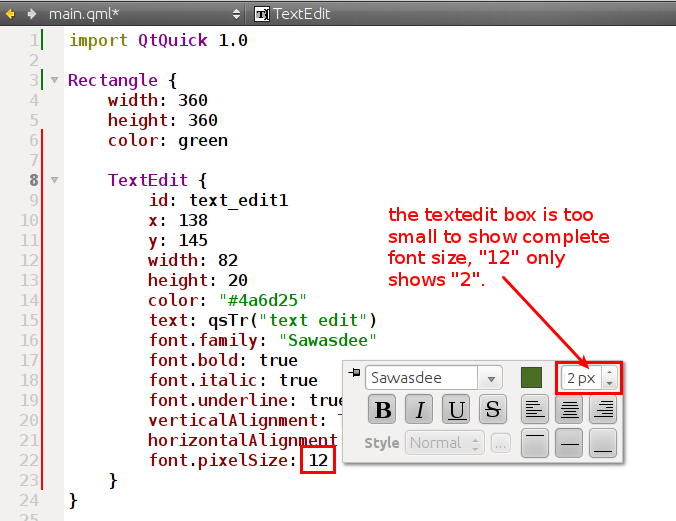This screenshot has height=521, width=676.
Task: Click the pin icon on the font toolbar
Action: click(354, 373)
